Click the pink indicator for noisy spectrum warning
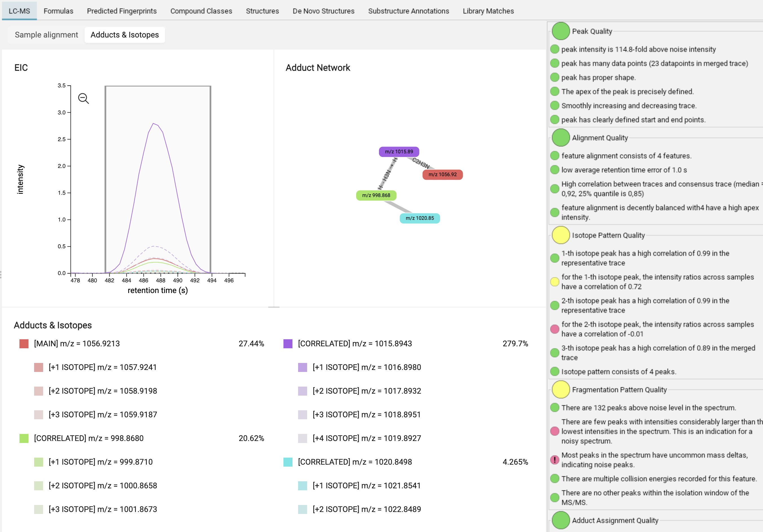The image size is (763, 532). click(554, 431)
